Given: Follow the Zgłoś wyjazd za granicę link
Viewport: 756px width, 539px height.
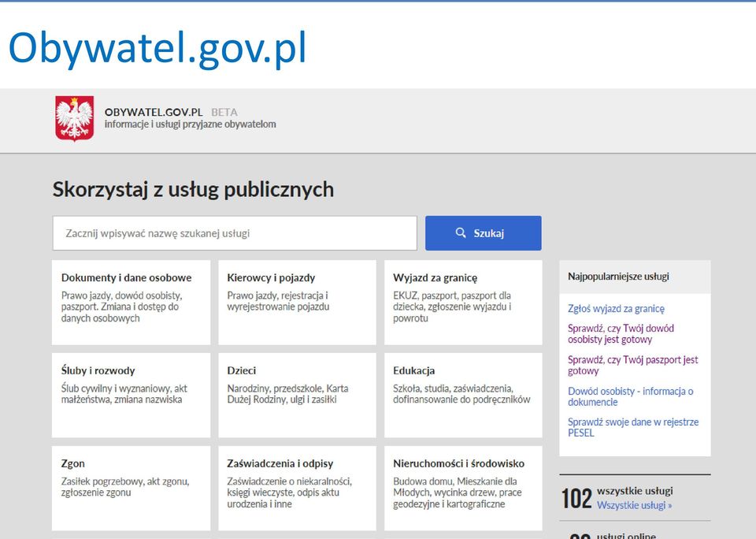Looking at the screenshot, I should pos(616,309).
